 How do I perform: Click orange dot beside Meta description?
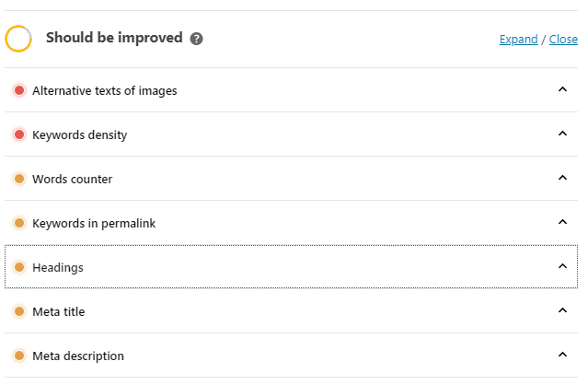tap(19, 356)
